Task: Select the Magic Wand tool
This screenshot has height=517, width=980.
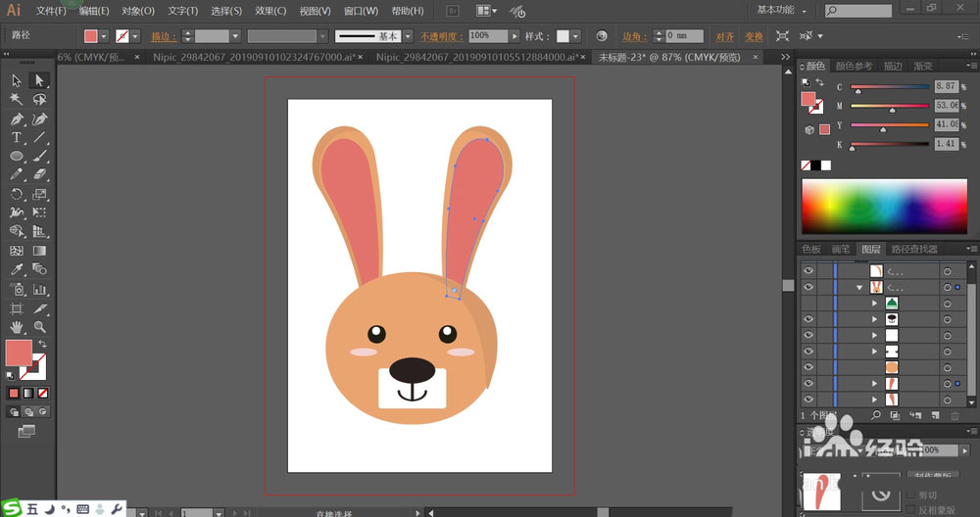Action: click(x=17, y=99)
